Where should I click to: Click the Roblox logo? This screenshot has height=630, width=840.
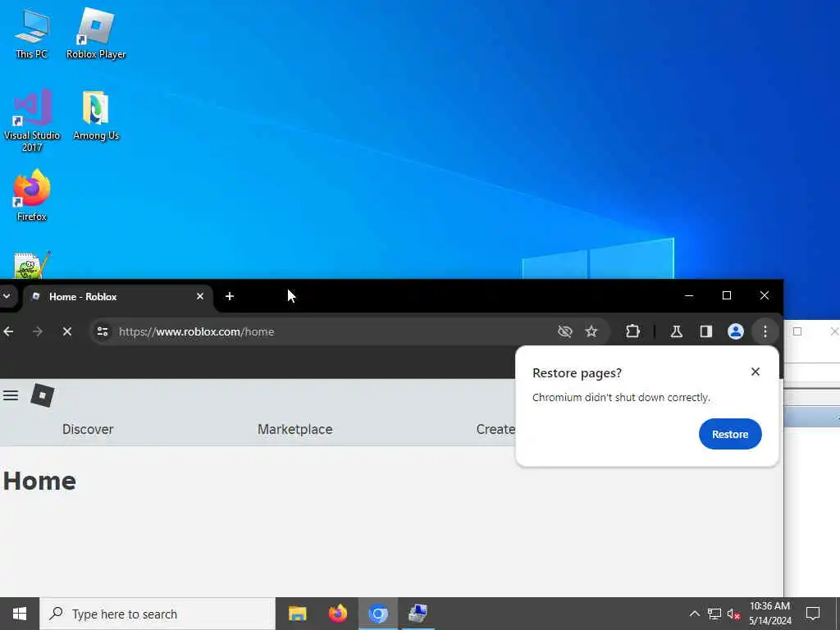coord(43,395)
